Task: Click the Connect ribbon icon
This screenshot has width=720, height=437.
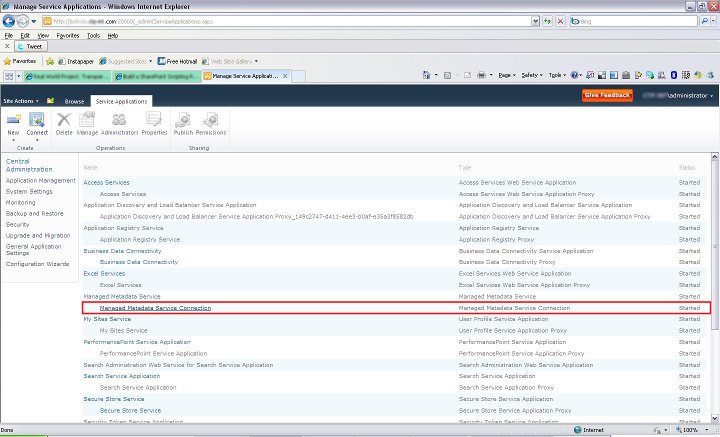Action: pos(37,120)
